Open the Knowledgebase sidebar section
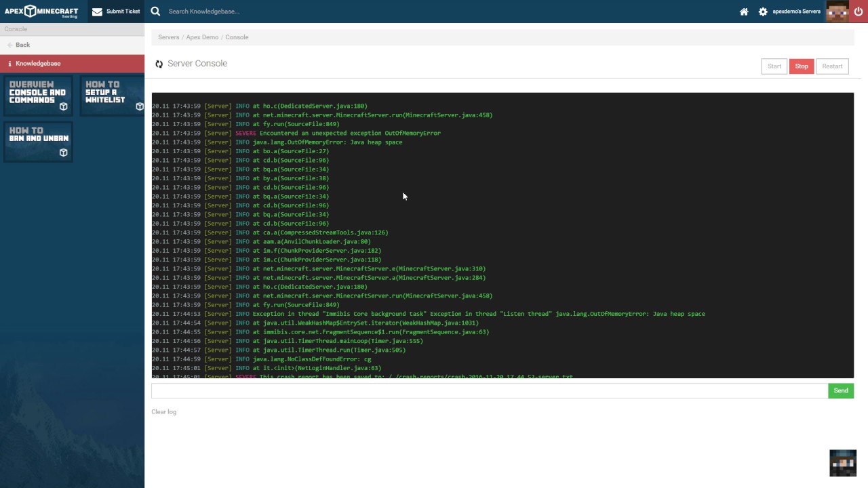This screenshot has height=488, width=868. tap(72, 63)
